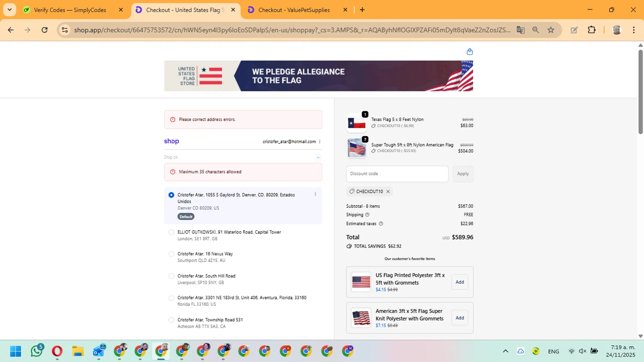This screenshot has width=644, height=362.
Task: Open Super Tough American Flag thumbnail
Action: coord(357,148)
